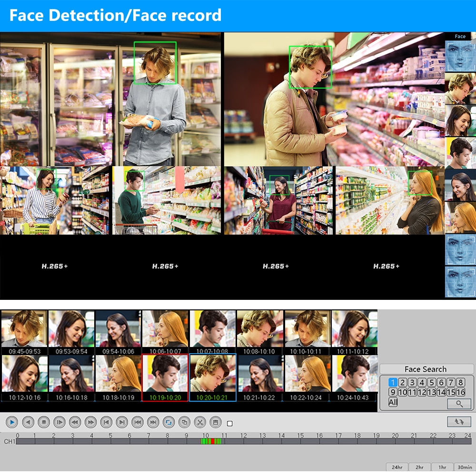Select channel 16 in Face Search
The image size is (476, 476).
coord(460,392)
